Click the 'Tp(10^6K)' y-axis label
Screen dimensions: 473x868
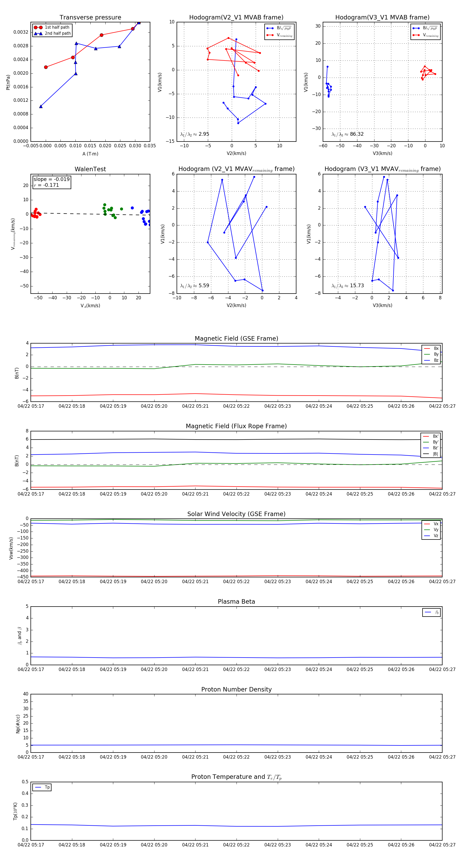[x=15, y=811]
